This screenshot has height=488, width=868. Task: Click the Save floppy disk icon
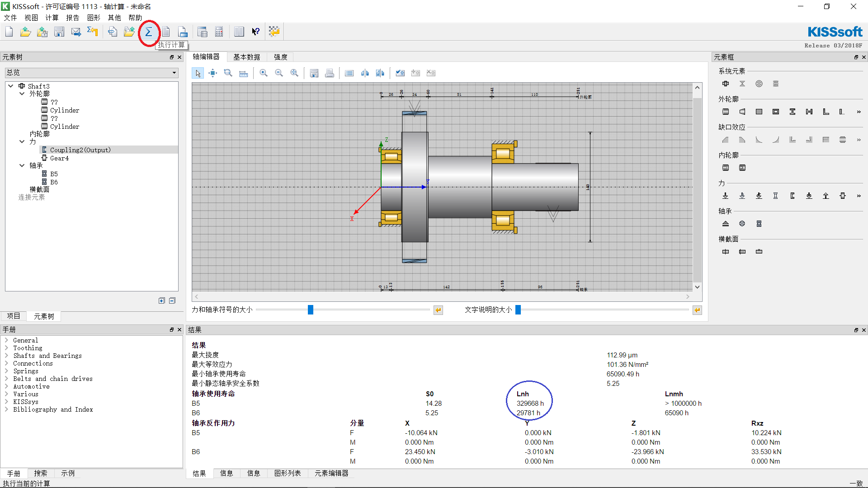(x=59, y=32)
